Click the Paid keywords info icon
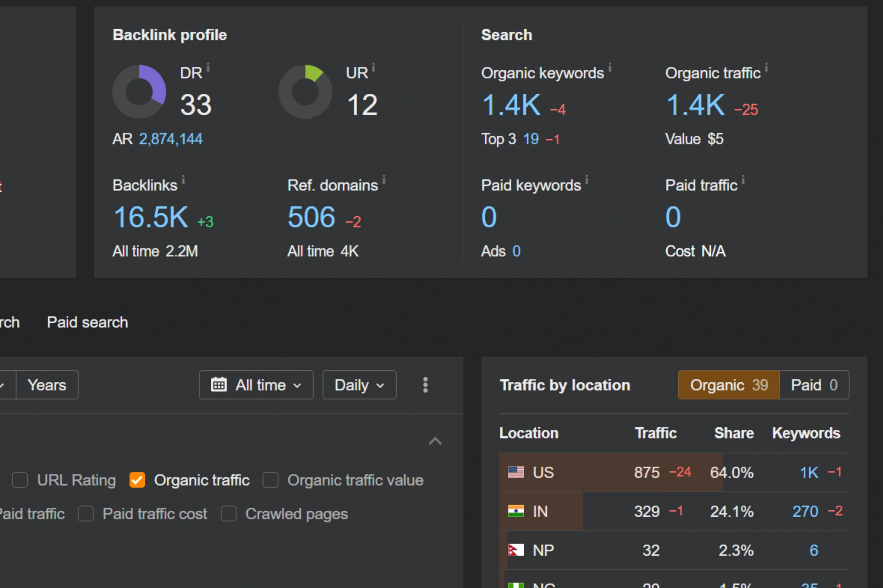883x588 pixels. tap(587, 180)
